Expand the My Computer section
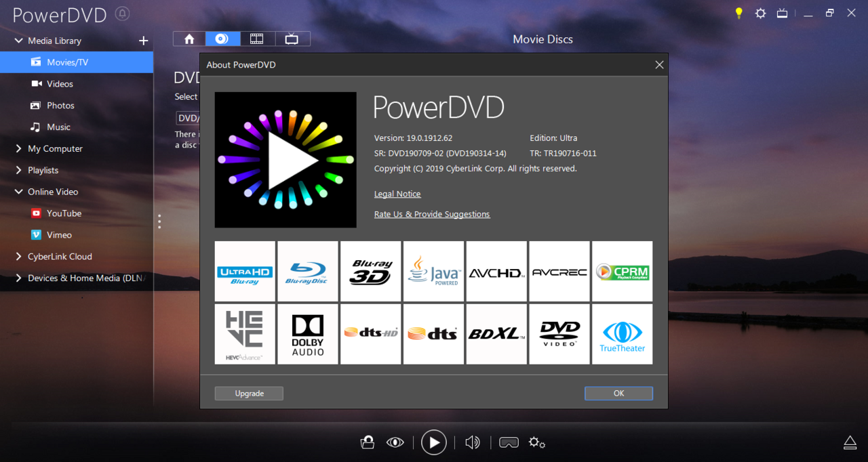Screen dimensions: 868x462 (x=18, y=148)
